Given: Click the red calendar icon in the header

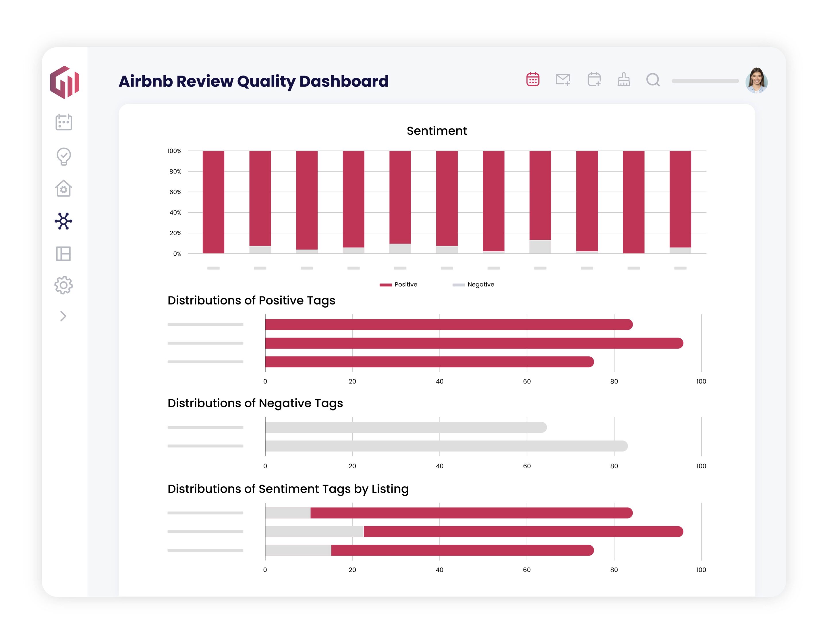Looking at the screenshot, I should click(533, 79).
